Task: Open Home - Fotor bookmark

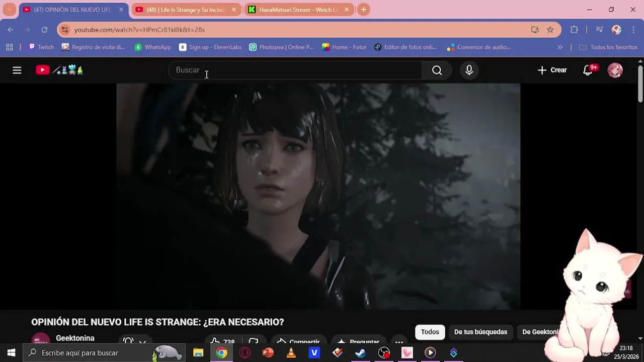Action: pyautogui.click(x=344, y=47)
